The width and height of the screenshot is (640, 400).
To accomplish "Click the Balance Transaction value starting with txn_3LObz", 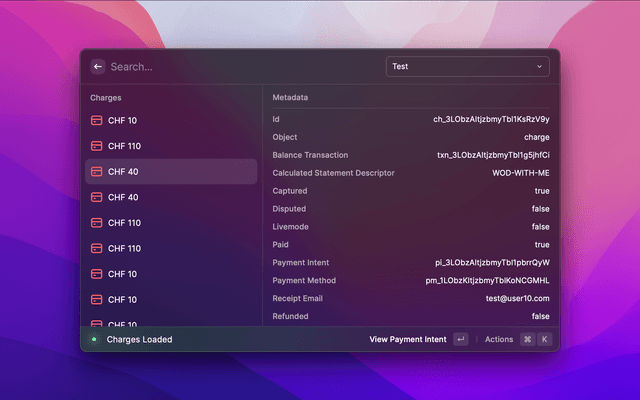I will [x=493, y=155].
